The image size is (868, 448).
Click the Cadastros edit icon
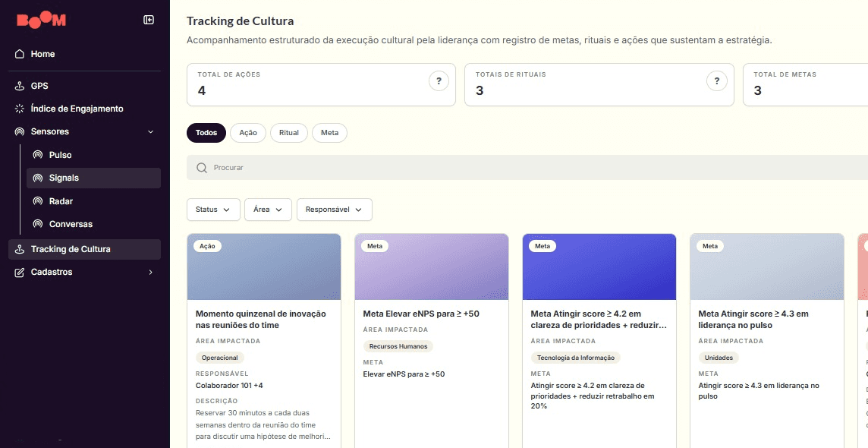click(20, 272)
